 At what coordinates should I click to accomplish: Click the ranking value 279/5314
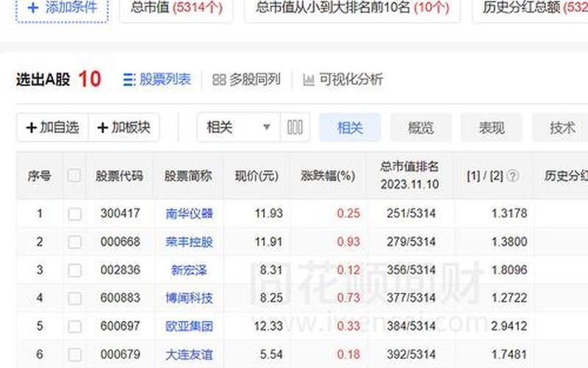(412, 241)
